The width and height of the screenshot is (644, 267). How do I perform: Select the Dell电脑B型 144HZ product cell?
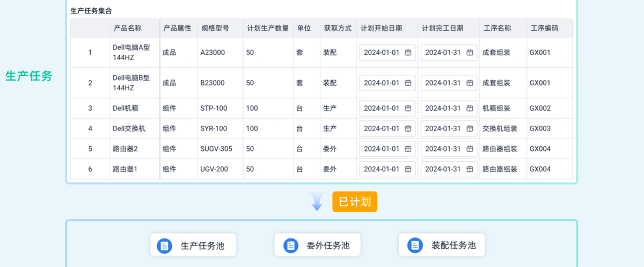click(135, 83)
